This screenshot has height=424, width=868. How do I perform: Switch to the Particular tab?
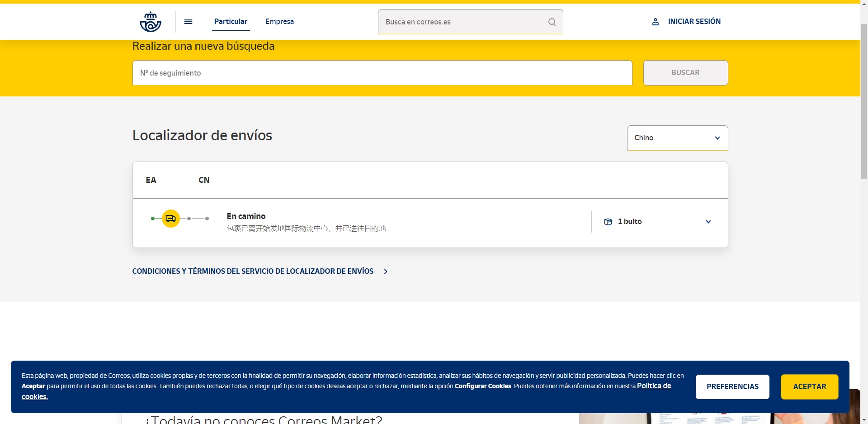click(231, 22)
